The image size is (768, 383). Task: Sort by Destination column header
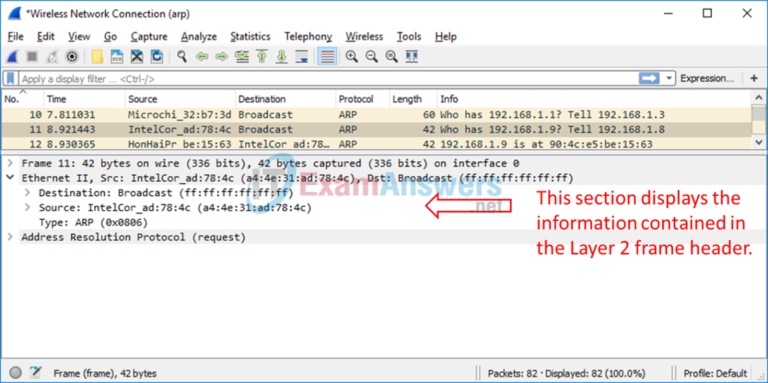click(x=286, y=99)
